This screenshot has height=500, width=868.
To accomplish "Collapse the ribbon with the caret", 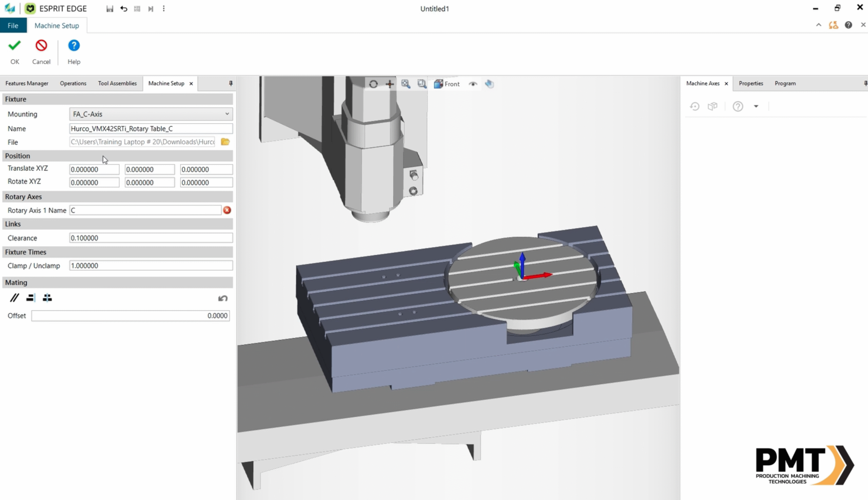I will [819, 25].
